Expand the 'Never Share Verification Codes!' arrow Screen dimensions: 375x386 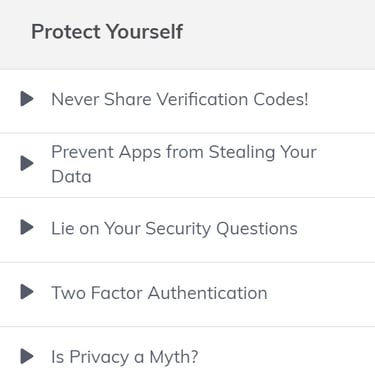tap(27, 99)
